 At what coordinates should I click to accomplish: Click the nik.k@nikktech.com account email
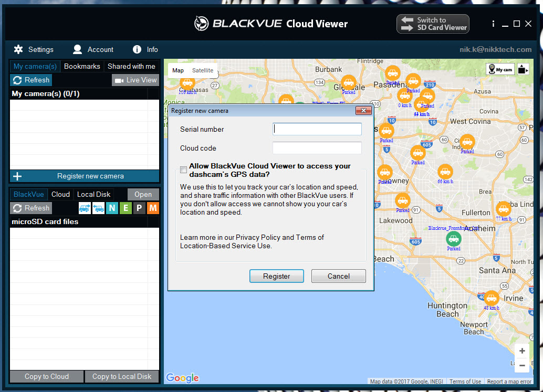coord(495,49)
